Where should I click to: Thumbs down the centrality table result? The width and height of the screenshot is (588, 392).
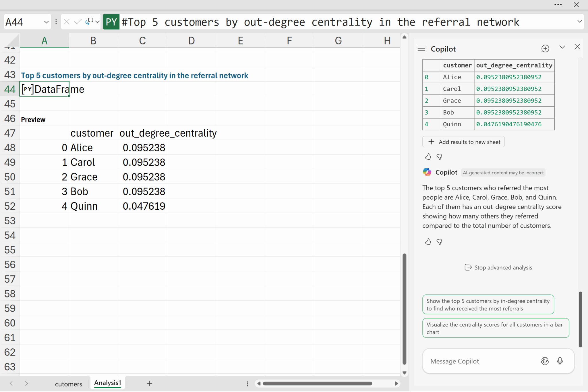click(439, 157)
